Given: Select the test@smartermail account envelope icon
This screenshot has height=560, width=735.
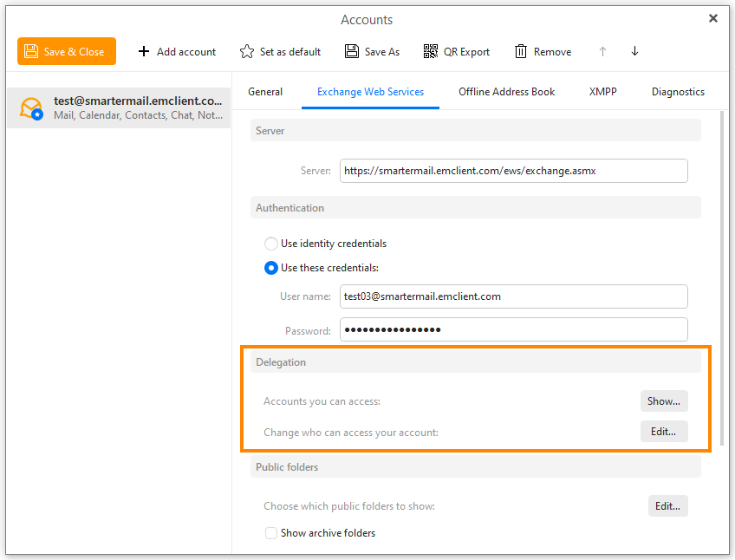Looking at the screenshot, I should pos(31,107).
